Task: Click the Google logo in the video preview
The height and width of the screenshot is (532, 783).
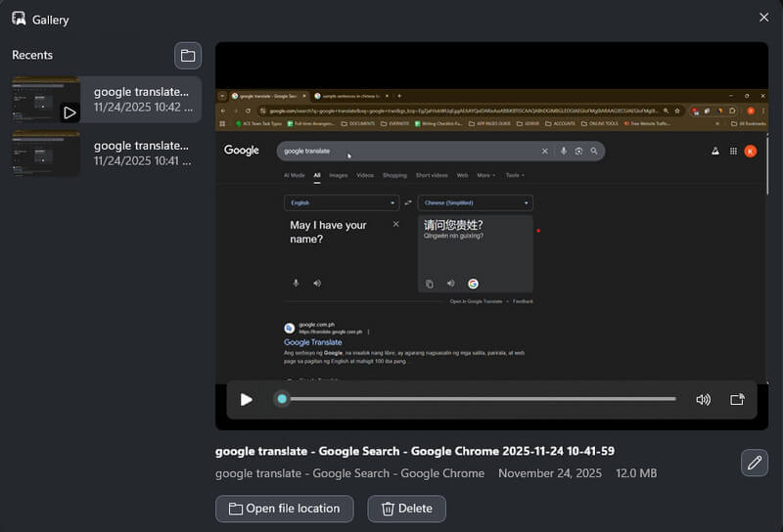Action: click(x=241, y=151)
